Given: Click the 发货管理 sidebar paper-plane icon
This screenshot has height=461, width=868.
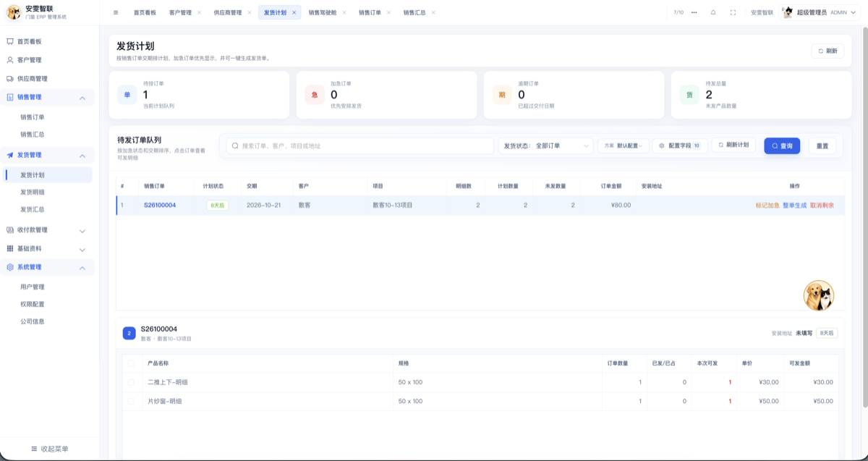Looking at the screenshot, I should point(10,155).
